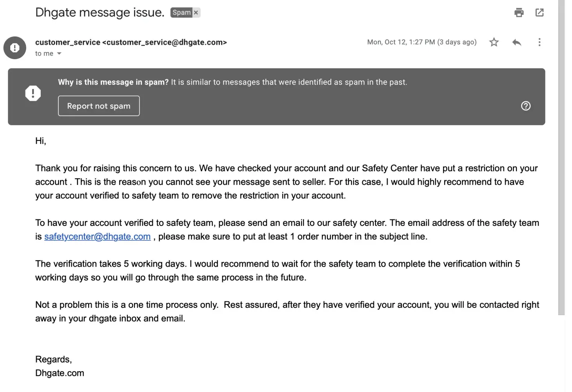Click the sender's spam warning avatar
This screenshot has width=572, height=392.
pos(15,48)
